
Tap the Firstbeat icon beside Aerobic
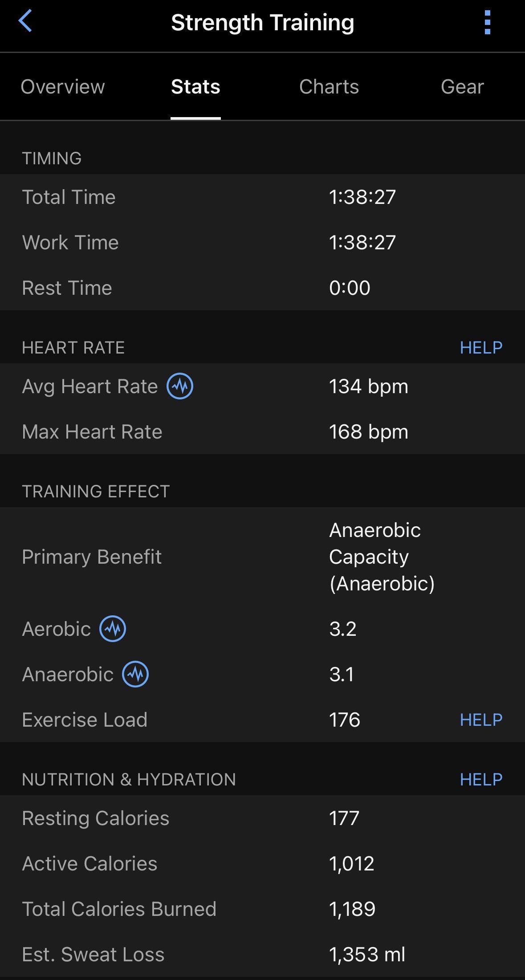coord(113,629)
